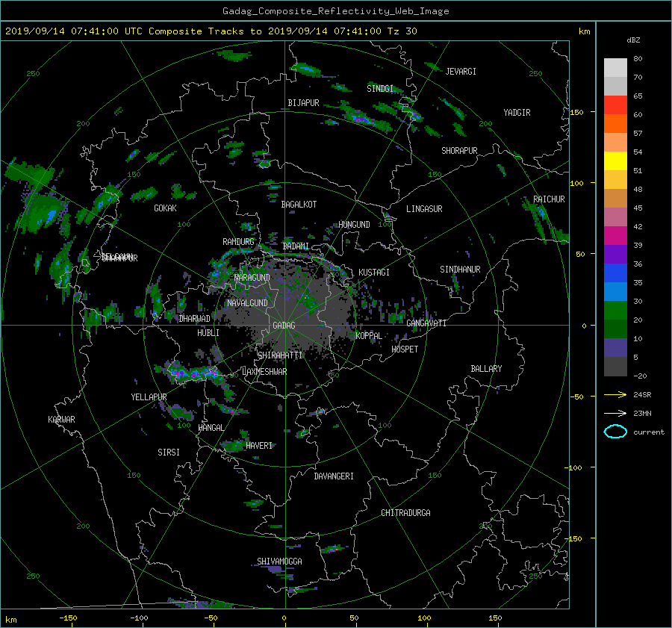Click the HANGAL city label
This screenshot has width=672, height=628.
[x=211, y=428]
